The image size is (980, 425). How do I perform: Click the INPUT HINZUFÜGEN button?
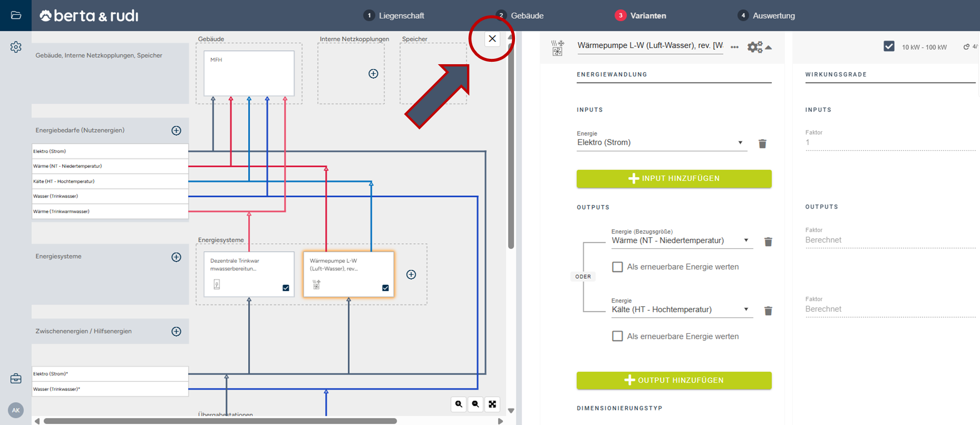click(674, 178)
